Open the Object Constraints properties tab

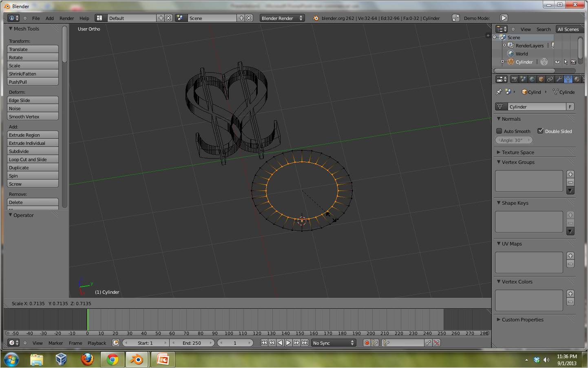[550, 79]
